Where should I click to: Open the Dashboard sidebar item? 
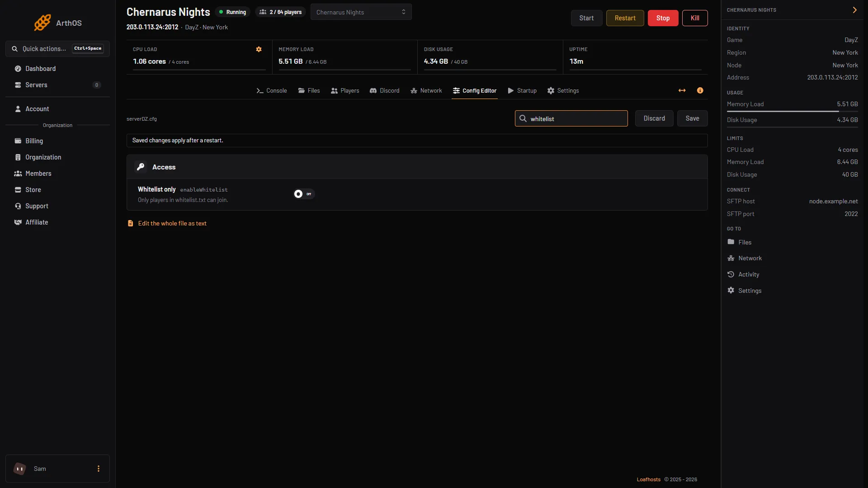tap(57, 69)
